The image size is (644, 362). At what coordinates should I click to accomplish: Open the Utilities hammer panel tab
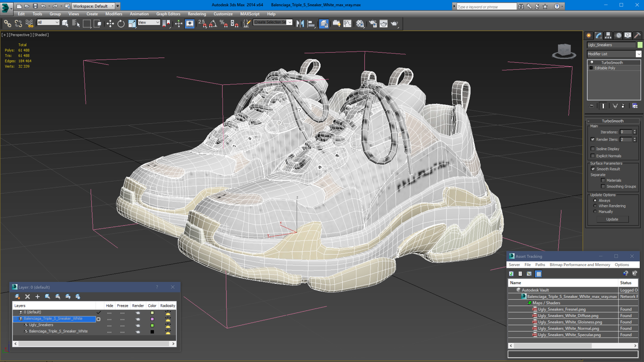click(638, 35)
